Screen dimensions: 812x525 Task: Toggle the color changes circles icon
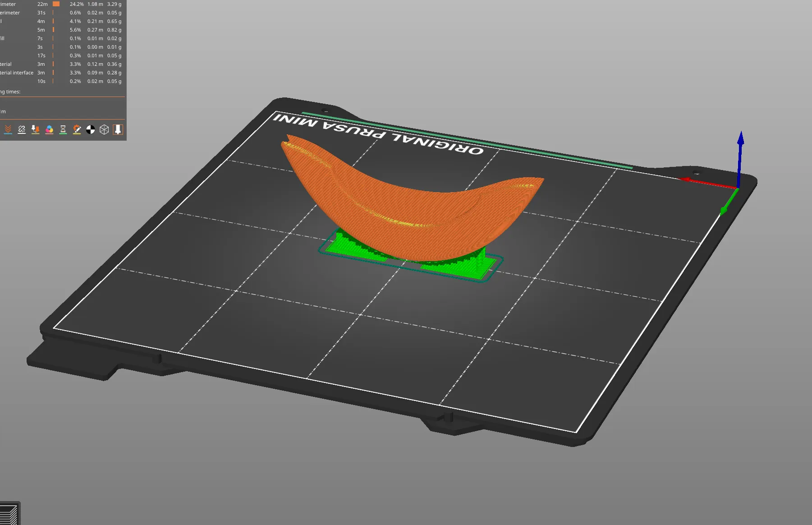tap(50, 130)
